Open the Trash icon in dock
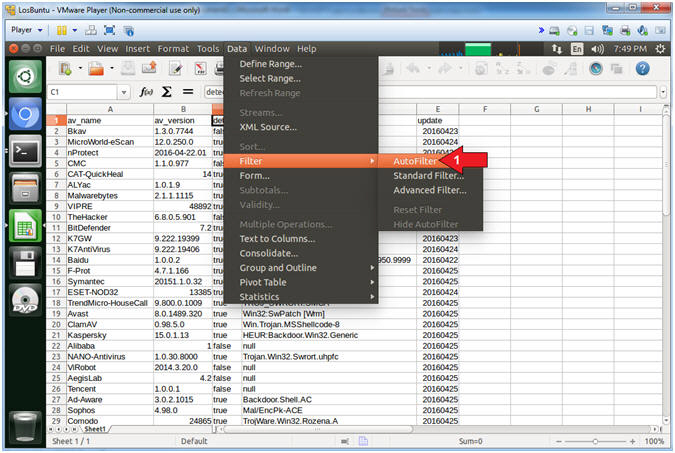Screen dimensions: 675x453 tap(25, 426)
